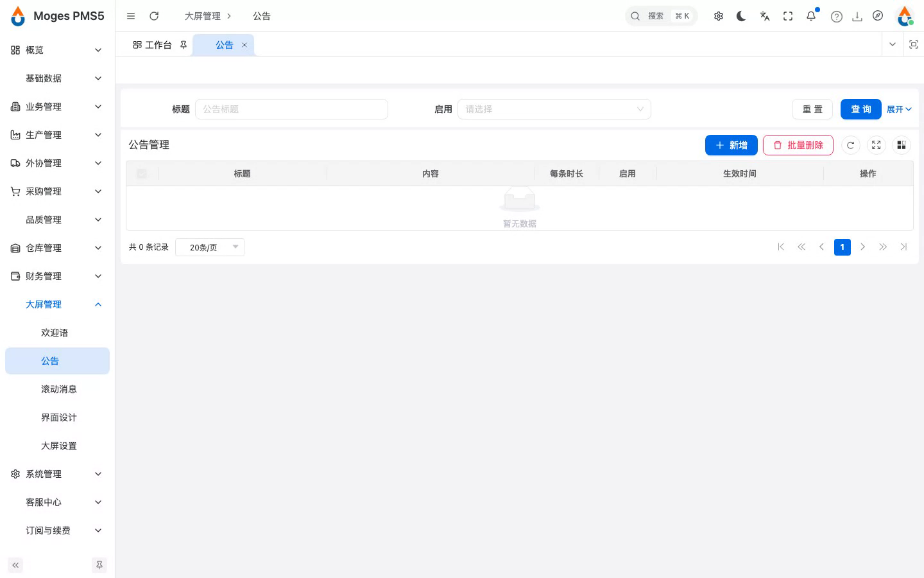The height and width of the screenshot is (578, 924).
Task: Expand the 业务管理 sidebar menu
Action: [57, 107]
